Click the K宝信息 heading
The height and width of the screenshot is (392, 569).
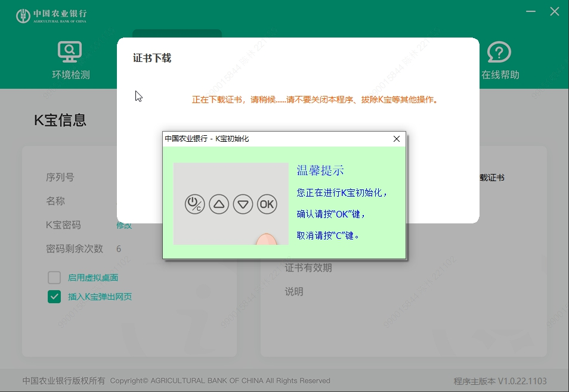pos(60,120)
